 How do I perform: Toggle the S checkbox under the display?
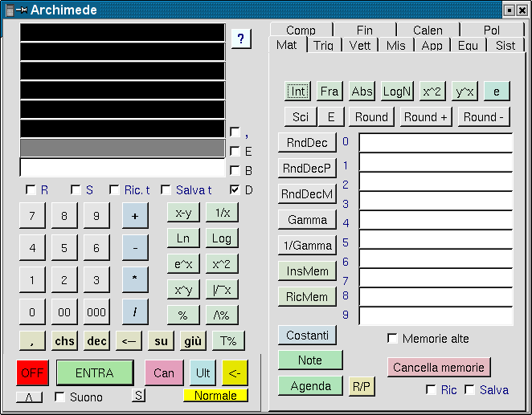(76, 189)
